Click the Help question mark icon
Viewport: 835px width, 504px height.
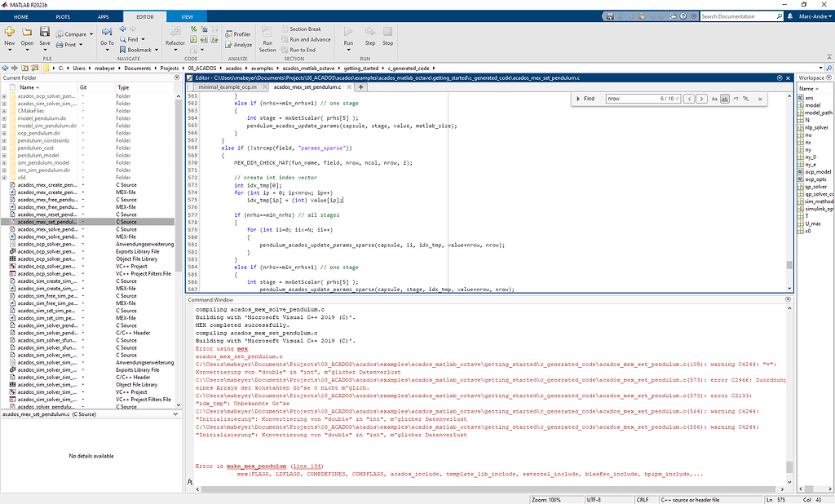point(683,16)
